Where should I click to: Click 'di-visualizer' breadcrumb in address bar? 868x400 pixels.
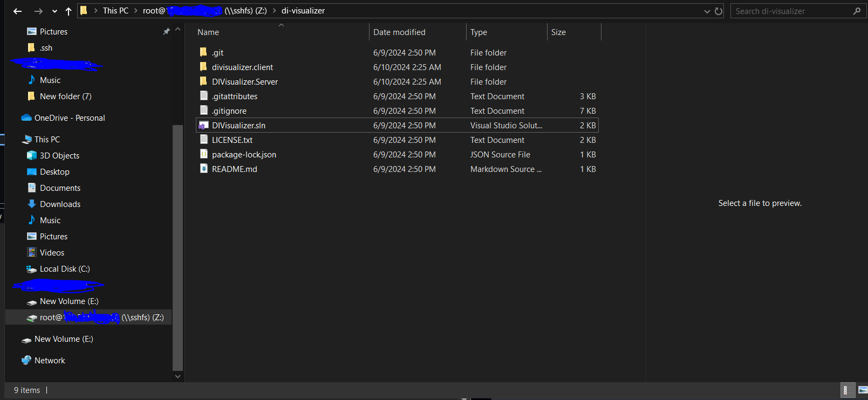pyautogui.click(x=303, y=11)
